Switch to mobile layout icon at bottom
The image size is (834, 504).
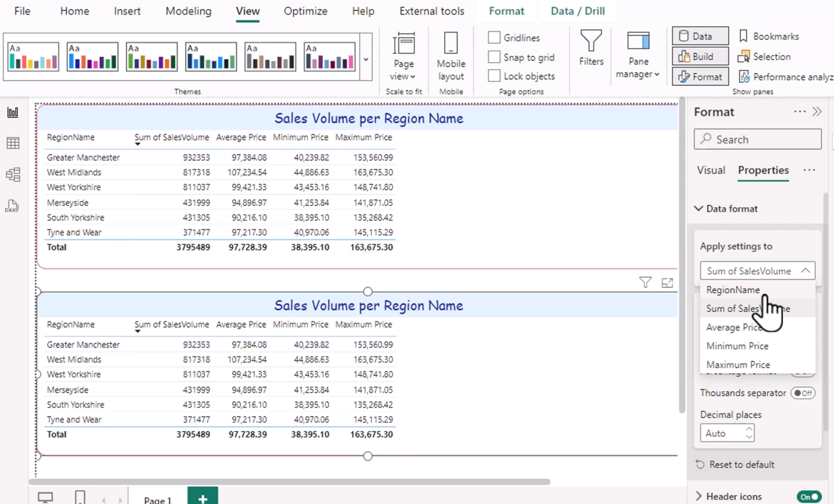80,498
